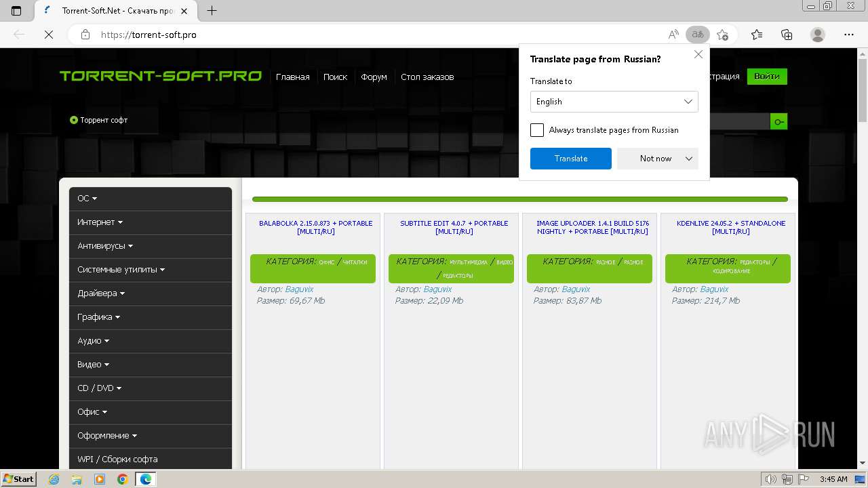Open Image Uploader 1.4.1 Build 5176 link
This screenshot has height=488, width=868.
pyautogui.click(x=593, y=227)
